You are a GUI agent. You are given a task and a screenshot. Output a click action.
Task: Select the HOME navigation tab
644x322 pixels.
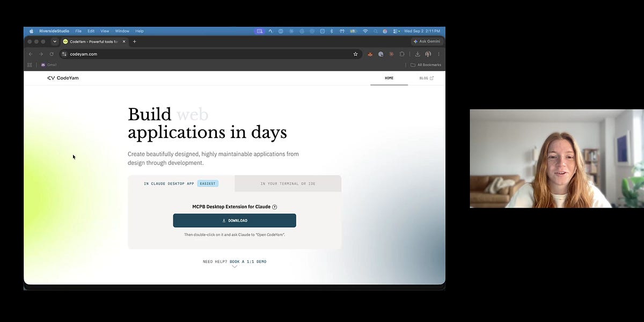tap(389, 78)
